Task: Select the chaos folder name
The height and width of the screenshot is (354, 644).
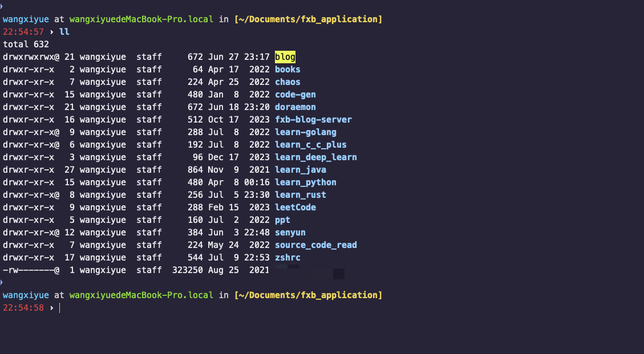Action: [x=287, y=82]
